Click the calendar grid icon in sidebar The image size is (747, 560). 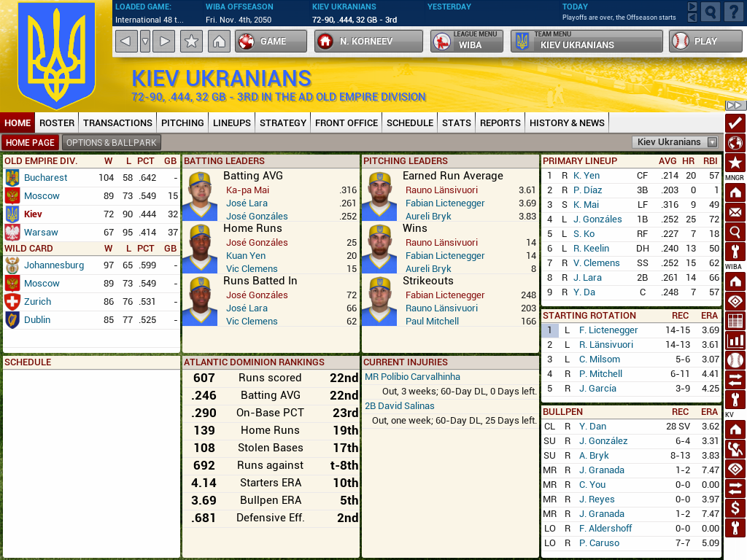coord(735,321)
